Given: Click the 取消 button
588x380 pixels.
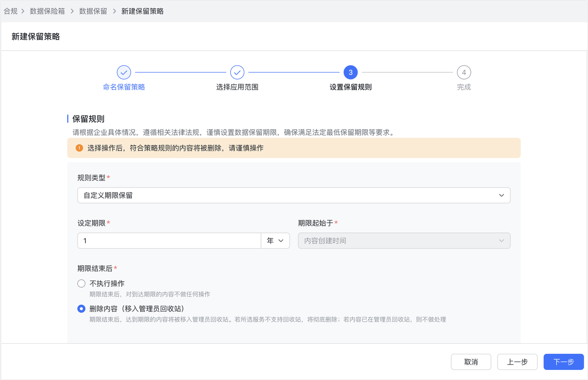Looking at the screenshot, I should [471, 362].
